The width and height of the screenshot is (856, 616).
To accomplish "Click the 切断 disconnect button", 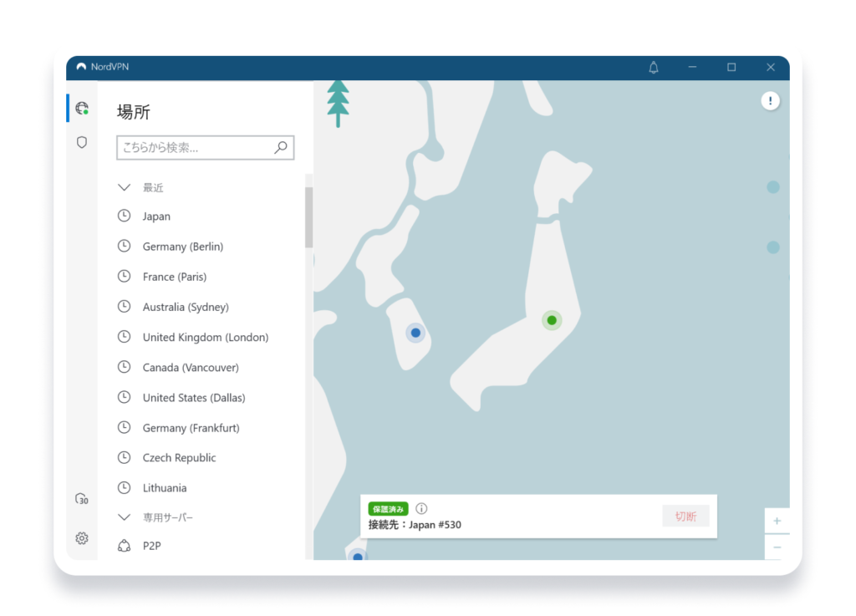I will 685,517.
